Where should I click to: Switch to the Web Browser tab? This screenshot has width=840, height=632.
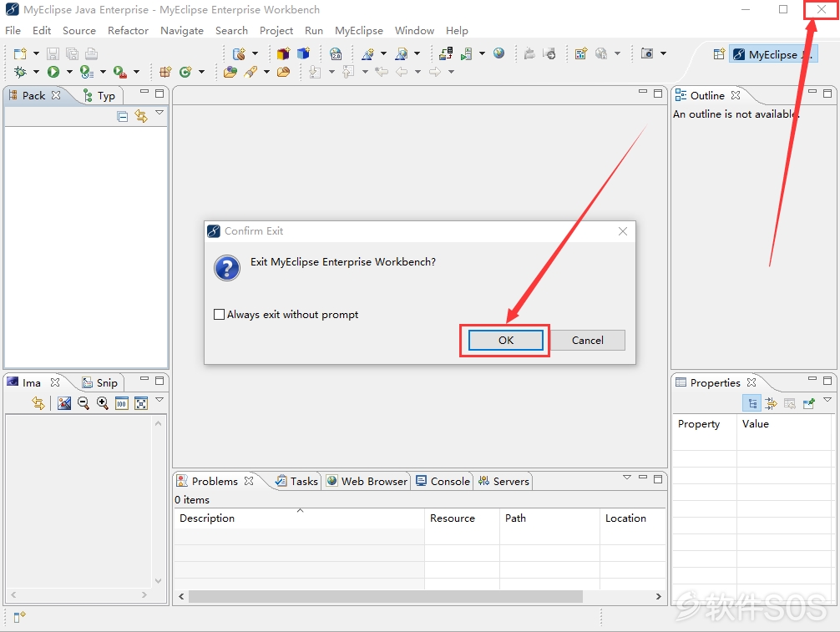(x=367, y=482)
